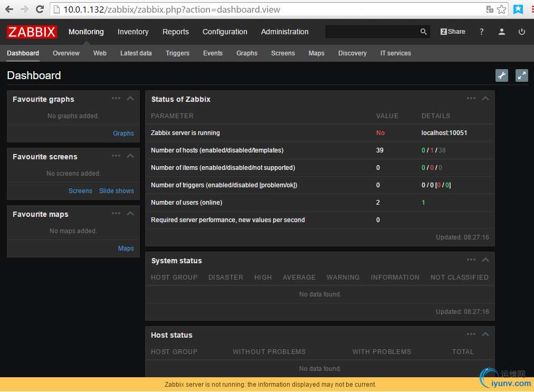Click the orange server-not-running warning banner
The width and height of the screenshot is (534, 392).
click(x=267, y=385)
